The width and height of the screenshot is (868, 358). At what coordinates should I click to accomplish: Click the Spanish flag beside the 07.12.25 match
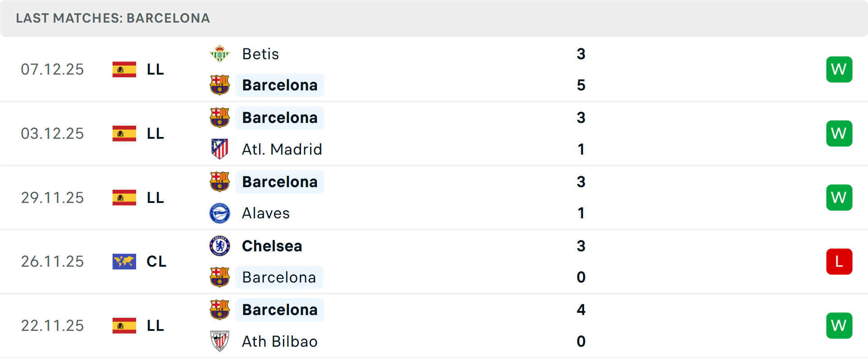(x=124, y=69)
